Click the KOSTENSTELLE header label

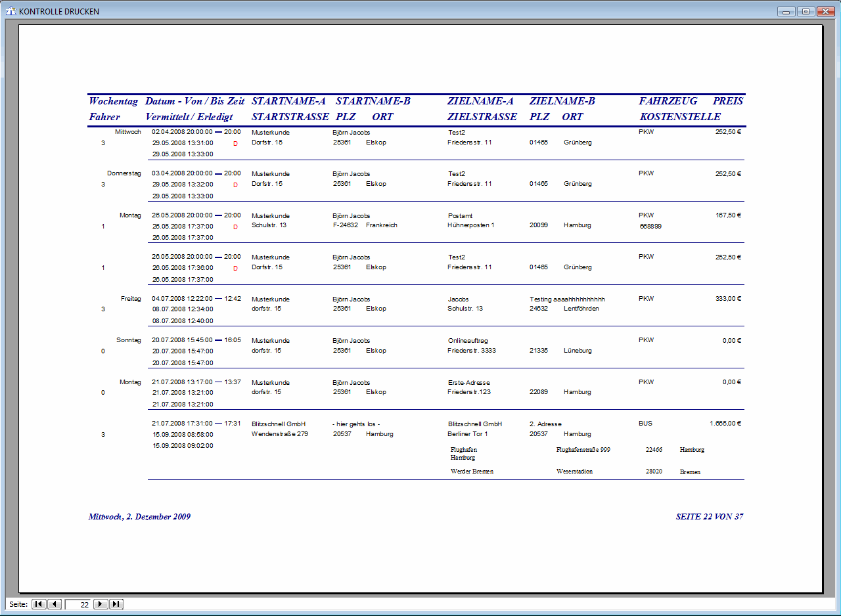[x=680, y=117]
